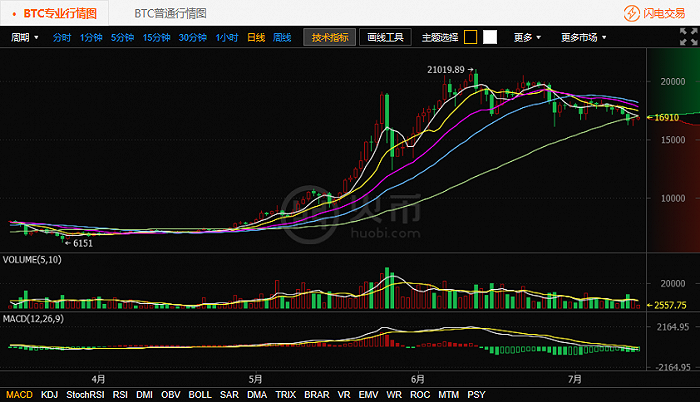
Task: Click the MACD(12,26,9) panel label
Action: 33,319
